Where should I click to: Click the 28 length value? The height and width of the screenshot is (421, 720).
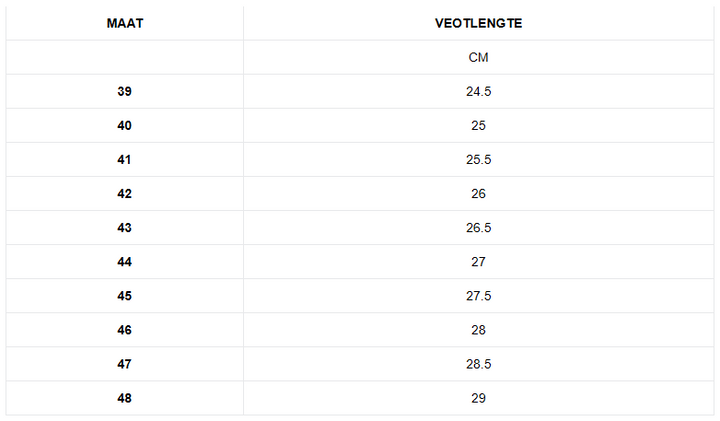(478, 329)
